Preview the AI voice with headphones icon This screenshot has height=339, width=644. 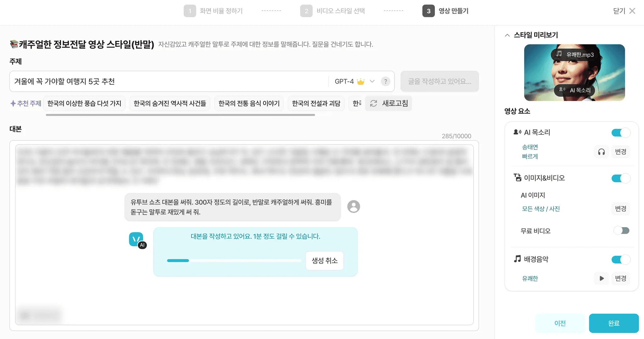point(602,152)
